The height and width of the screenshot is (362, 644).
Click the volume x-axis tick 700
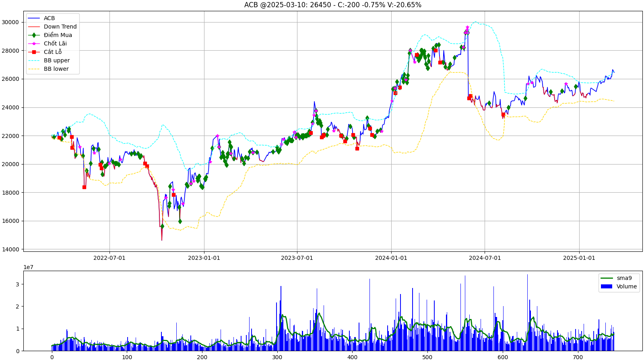(578, 357)
